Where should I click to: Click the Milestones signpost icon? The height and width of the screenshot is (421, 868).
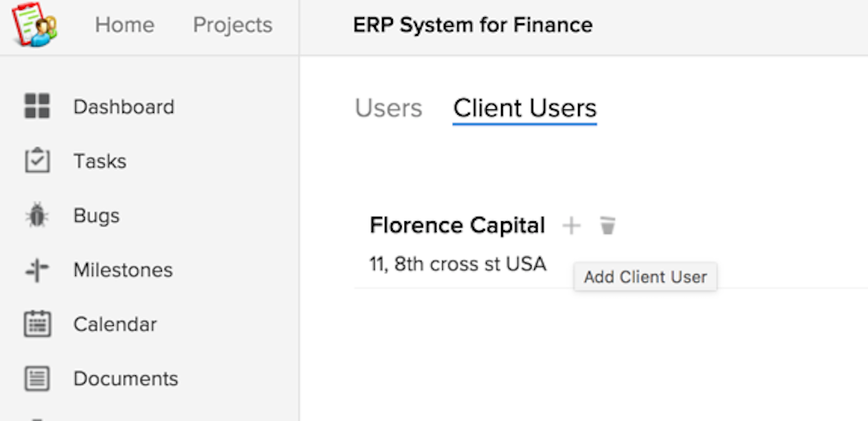pos(37,271)
